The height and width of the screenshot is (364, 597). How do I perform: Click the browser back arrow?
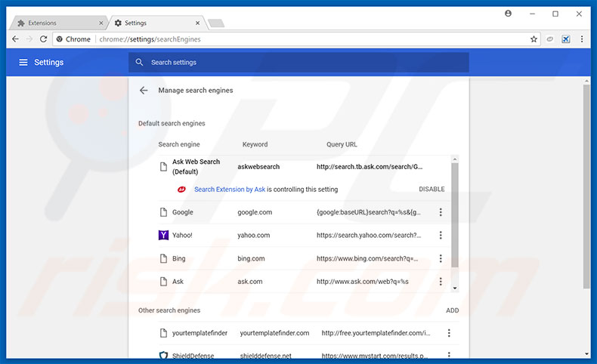coord(15,39)
